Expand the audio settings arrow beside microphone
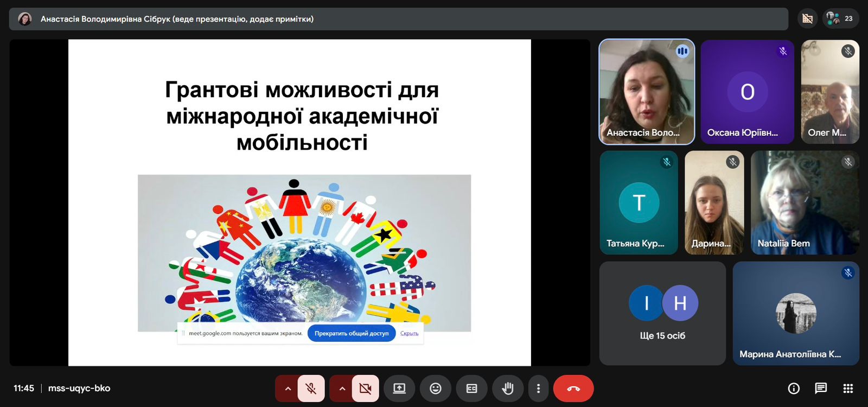 coord(288,389)
